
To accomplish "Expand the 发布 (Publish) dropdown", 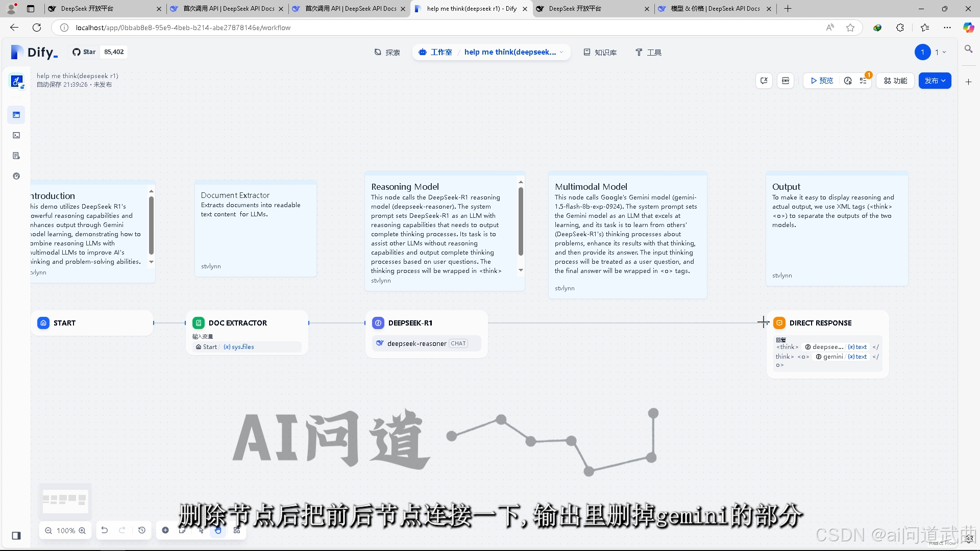I will click(x=944, y=81).
